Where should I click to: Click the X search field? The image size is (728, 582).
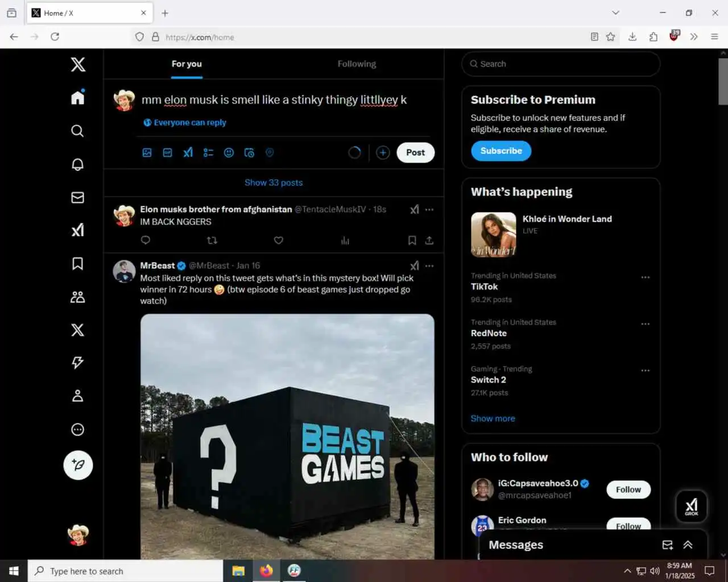click(x=561, y=64)
